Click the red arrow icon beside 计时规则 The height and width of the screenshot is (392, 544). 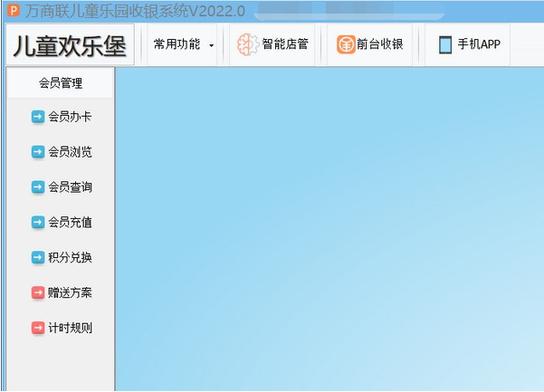pyautogui.click(x=38, y=328)
